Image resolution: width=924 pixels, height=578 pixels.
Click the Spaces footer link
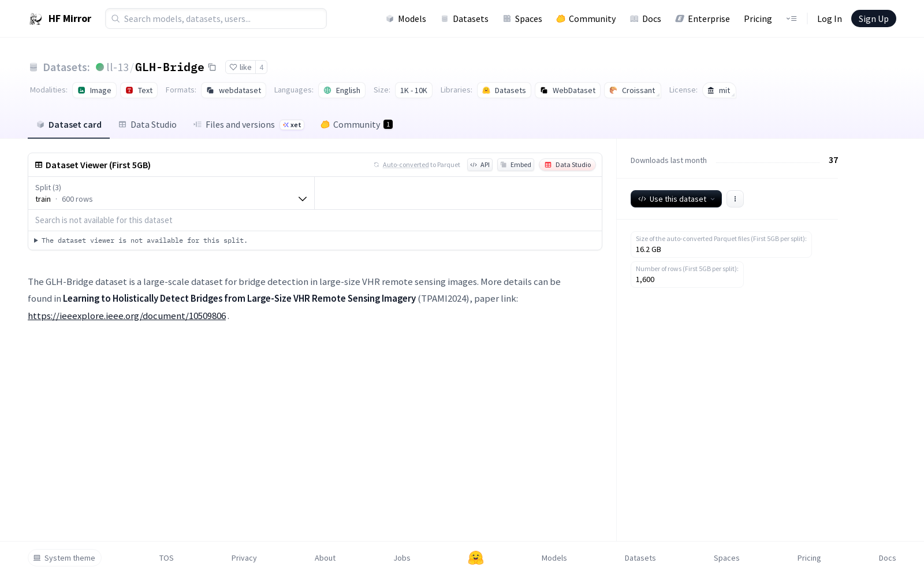pos(726,558)
